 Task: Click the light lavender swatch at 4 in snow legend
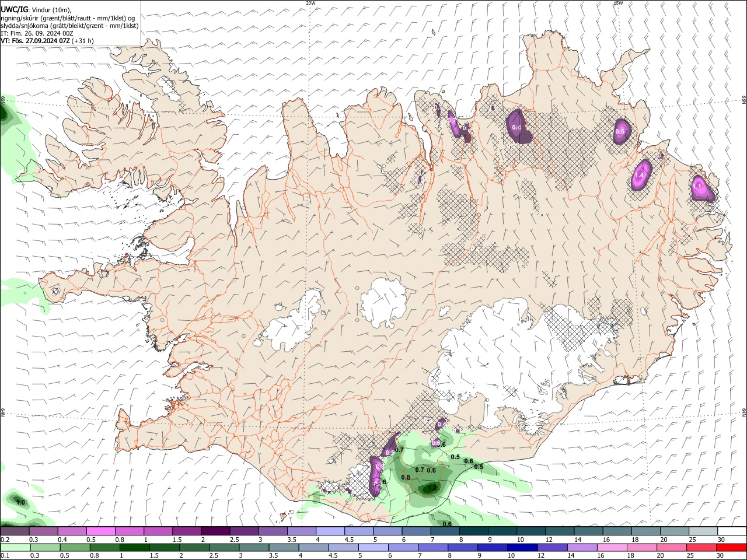click(330, 531)
